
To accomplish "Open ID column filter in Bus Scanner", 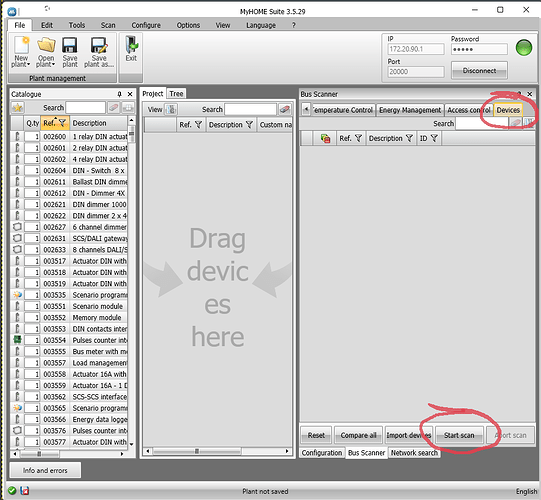I will pyautogui.click(x=434, y=138).
